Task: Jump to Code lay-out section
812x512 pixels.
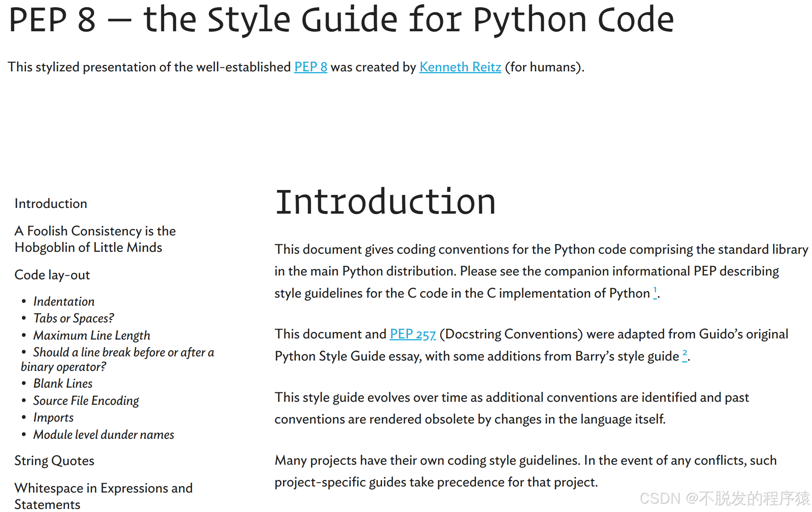Action: coord(52,275)
